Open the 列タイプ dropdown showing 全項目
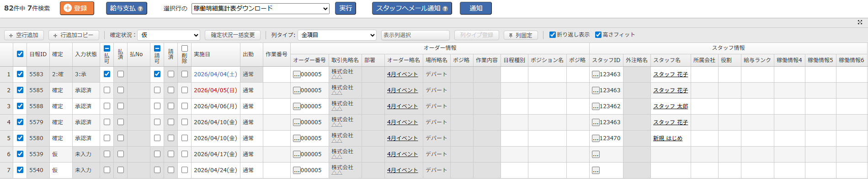This screenshot has height=179, width=868. pyautogui.click(x=337, y=35)
